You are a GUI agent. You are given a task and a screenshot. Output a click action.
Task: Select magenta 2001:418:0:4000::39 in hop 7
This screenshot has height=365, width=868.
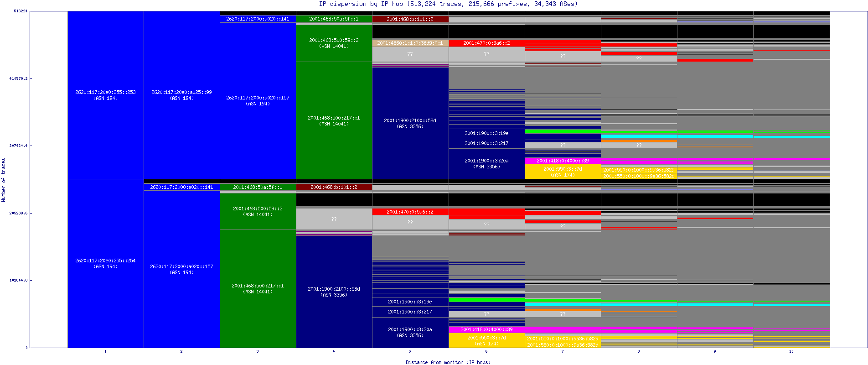pyautogui.click(x=563, y=161)
